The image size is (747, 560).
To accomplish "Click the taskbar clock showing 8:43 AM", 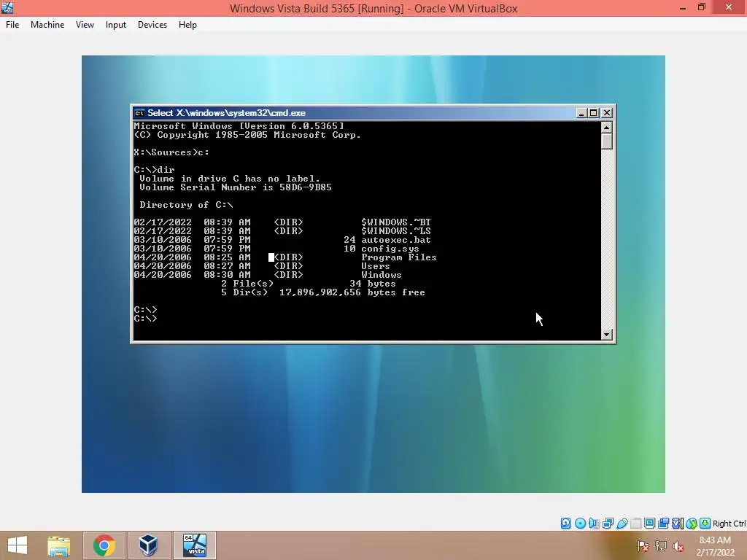I will [x=715, y=546].
